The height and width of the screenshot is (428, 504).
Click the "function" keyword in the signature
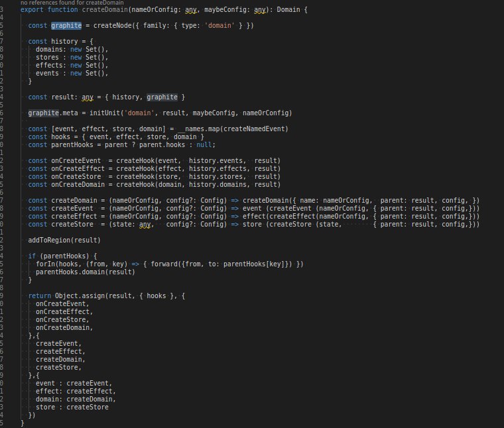[63, 10]
